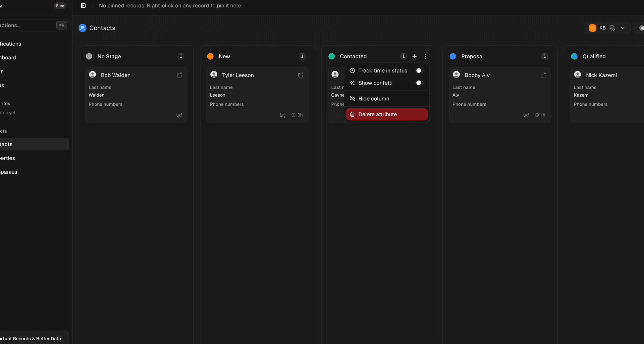Click the Free plan badge
This screenshot has width=644, height=344.
coord(60,5)
